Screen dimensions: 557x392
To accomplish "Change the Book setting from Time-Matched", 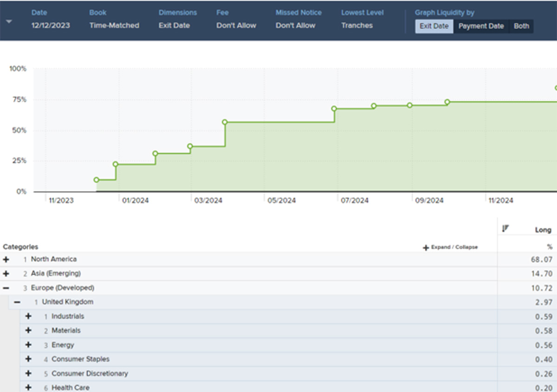I will (x=114, y=26).
